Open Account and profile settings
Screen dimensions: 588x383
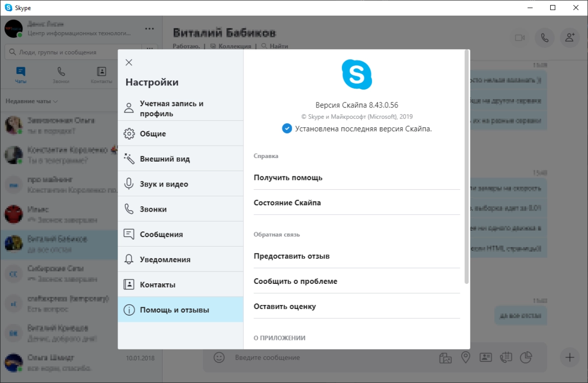[x=181, y=108]
